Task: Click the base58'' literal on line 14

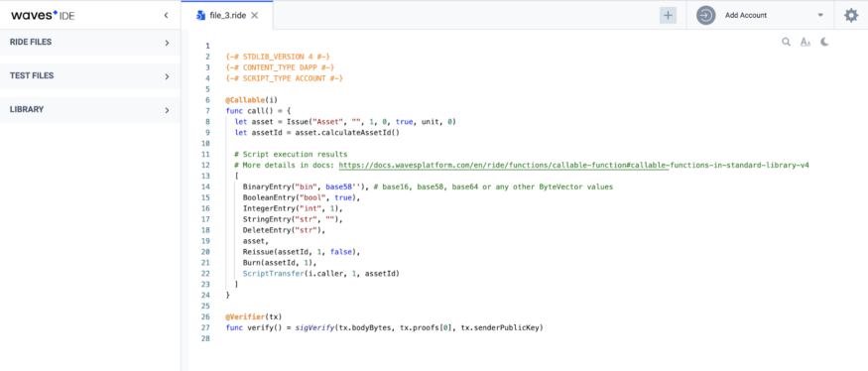Action: (343, 187)
